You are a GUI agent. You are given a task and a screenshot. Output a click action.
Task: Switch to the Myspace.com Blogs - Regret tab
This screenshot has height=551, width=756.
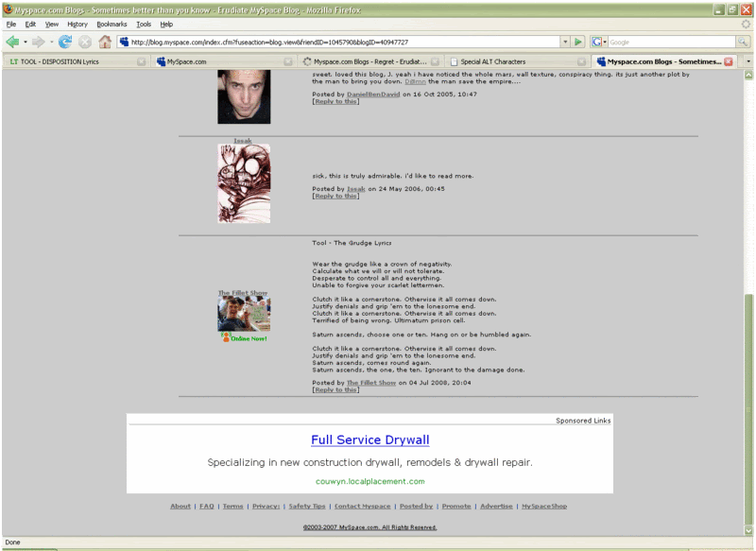tap(370, 61)
